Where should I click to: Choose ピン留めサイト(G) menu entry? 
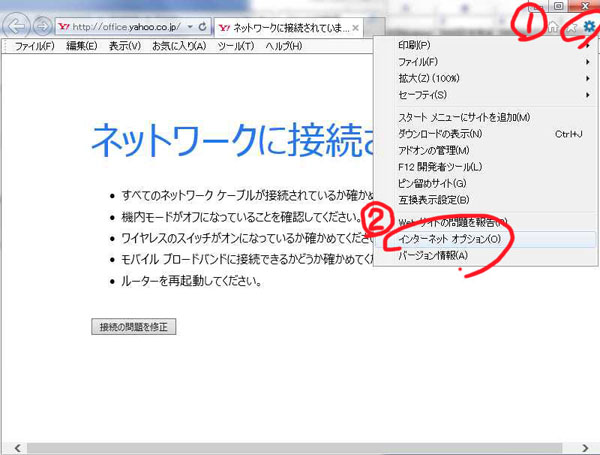point(486,183)
